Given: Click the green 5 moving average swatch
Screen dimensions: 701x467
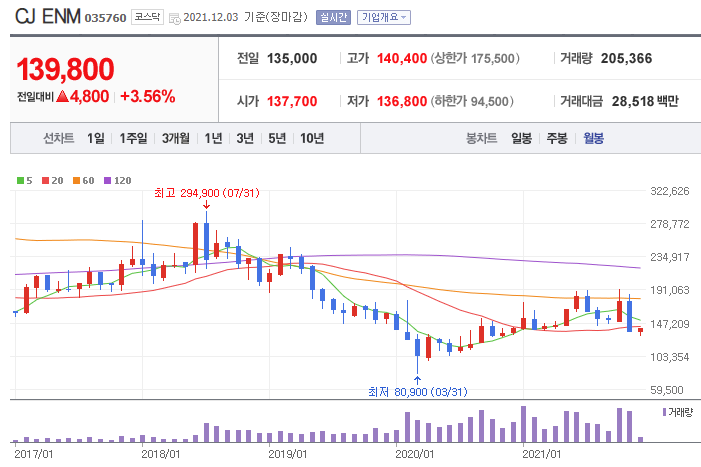Looking at the screenshot, I should pyautogui.click(x=20, y=181).
